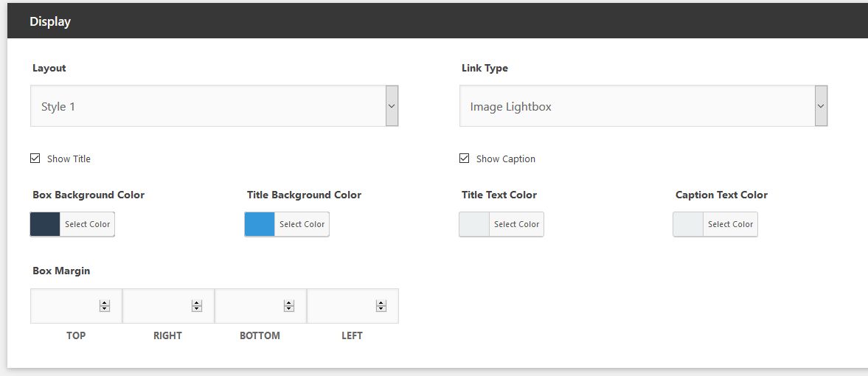Open the Image Lightbox select box
This screenshot has height=376, width=868.
click(643, 105)
